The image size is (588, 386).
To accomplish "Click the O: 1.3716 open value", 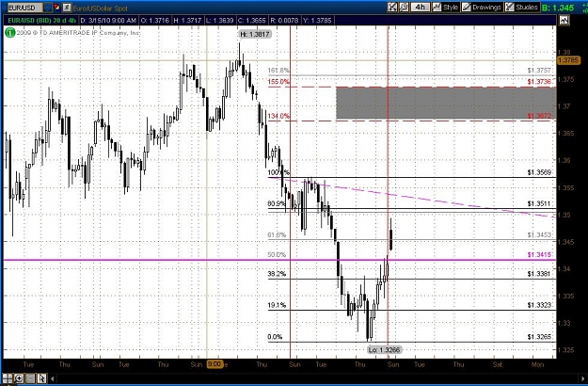I will click(x=155, y=21).
